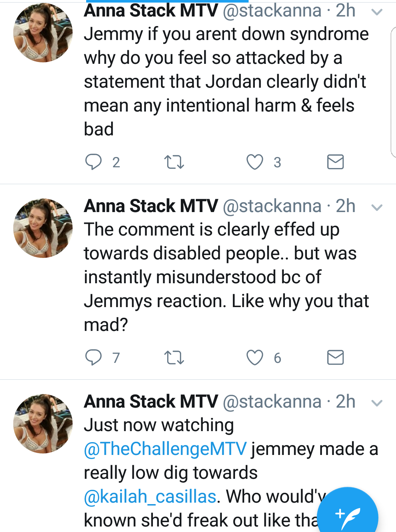Screen dimensions: 396x532
Task: Expand options chevron on the first tweet
Action: tap(377, 12)
